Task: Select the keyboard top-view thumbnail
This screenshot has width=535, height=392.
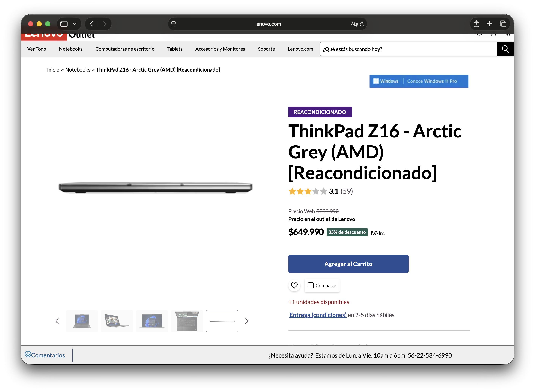Action: [187, 321]
